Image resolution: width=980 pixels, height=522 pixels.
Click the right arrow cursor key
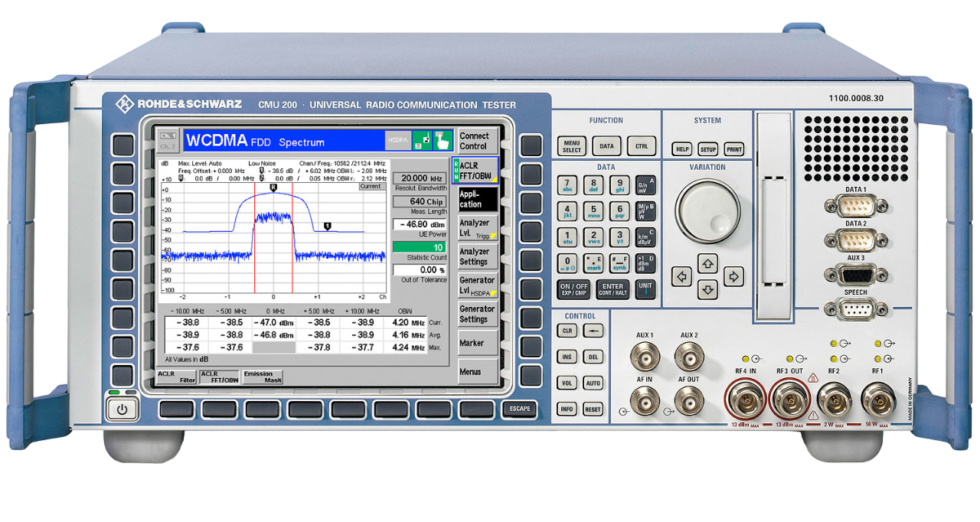(x=733, y=276)
